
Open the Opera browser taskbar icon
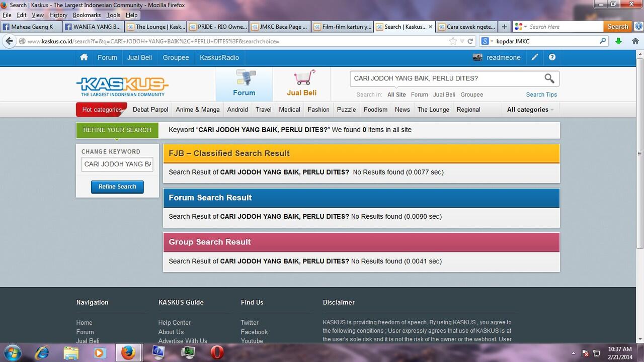(217, 352)
